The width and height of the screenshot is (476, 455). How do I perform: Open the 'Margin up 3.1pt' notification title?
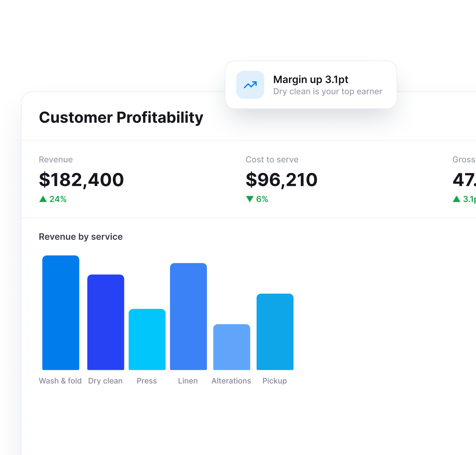click(x=310, y=79)
